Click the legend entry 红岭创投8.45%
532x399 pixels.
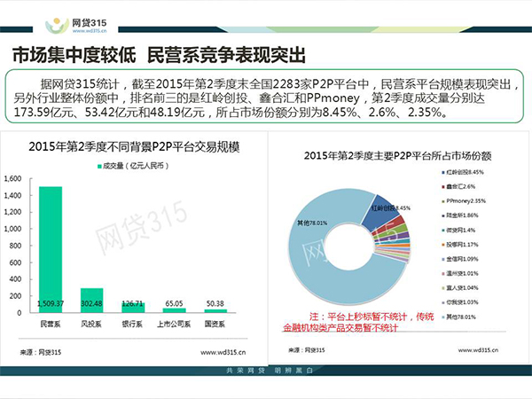coord(463,172)
